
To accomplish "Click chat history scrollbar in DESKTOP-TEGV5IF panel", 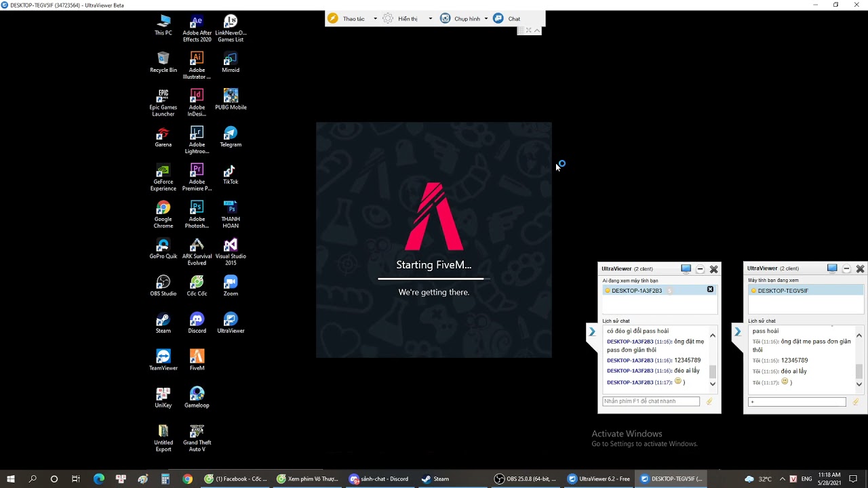I will pyautogui.click(x=859, y=371).
